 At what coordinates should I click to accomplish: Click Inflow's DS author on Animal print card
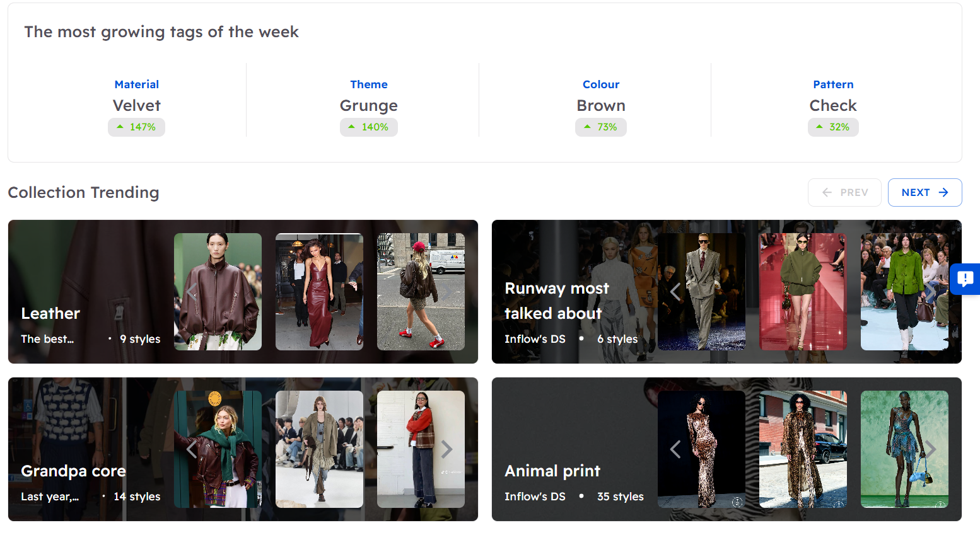535,497
